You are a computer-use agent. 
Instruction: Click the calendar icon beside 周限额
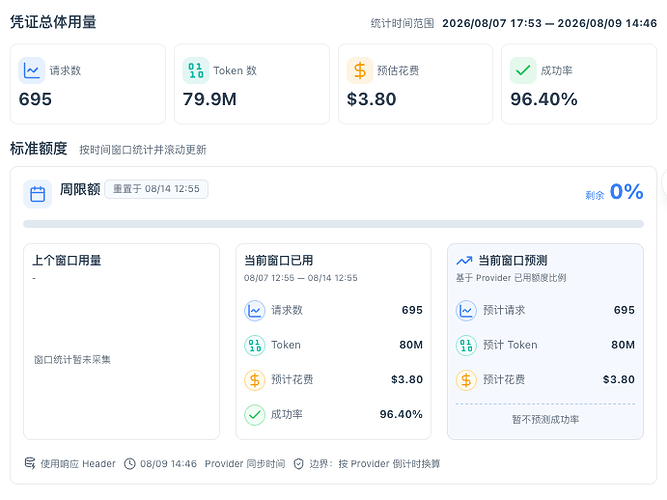(37, 194)
